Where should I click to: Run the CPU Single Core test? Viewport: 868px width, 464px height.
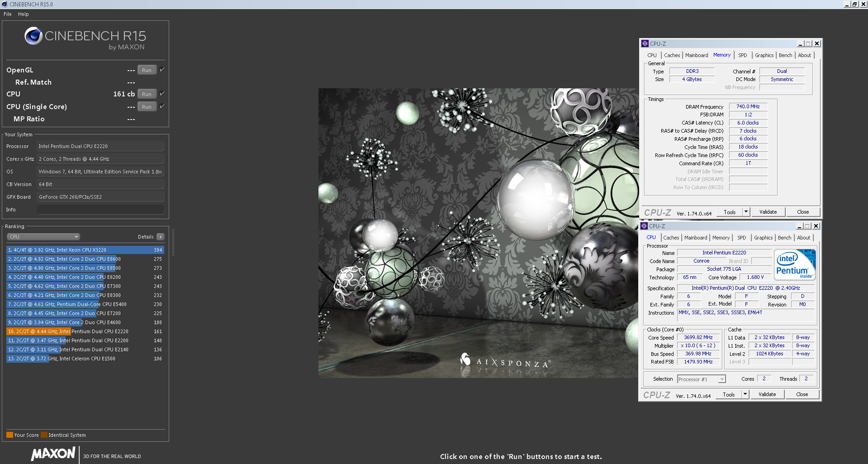[x=147, y=107]
